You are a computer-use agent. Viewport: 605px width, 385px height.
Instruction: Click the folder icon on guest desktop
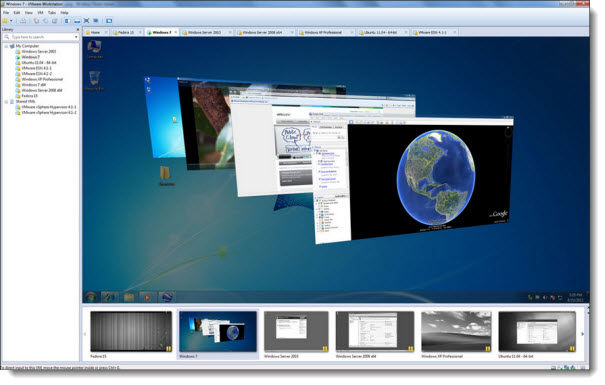click(x=166, y=176)
